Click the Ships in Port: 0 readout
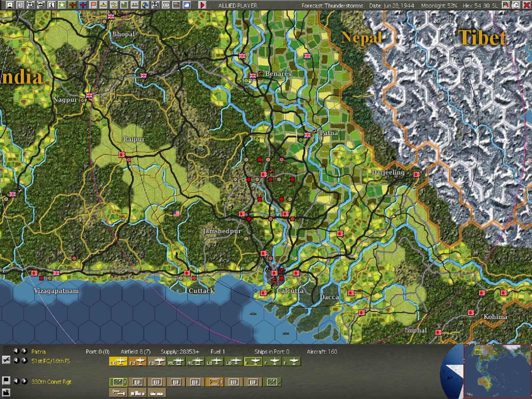Screen dimensions: 532x399 [272, 352]
